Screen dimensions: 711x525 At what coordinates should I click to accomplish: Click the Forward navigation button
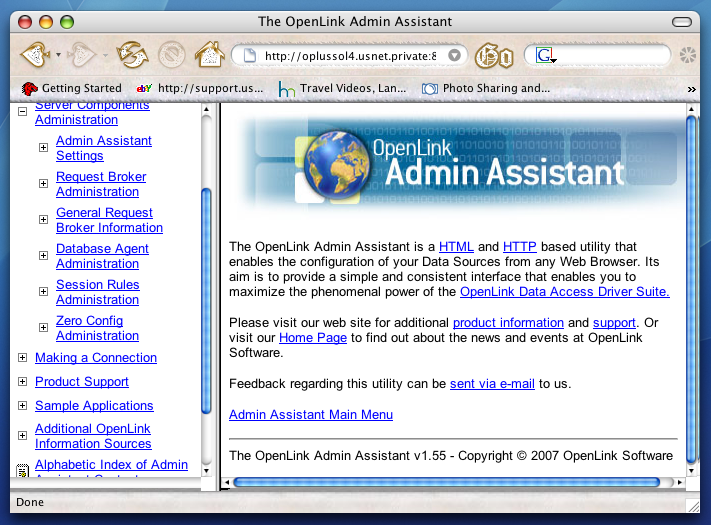coord(85,55)
